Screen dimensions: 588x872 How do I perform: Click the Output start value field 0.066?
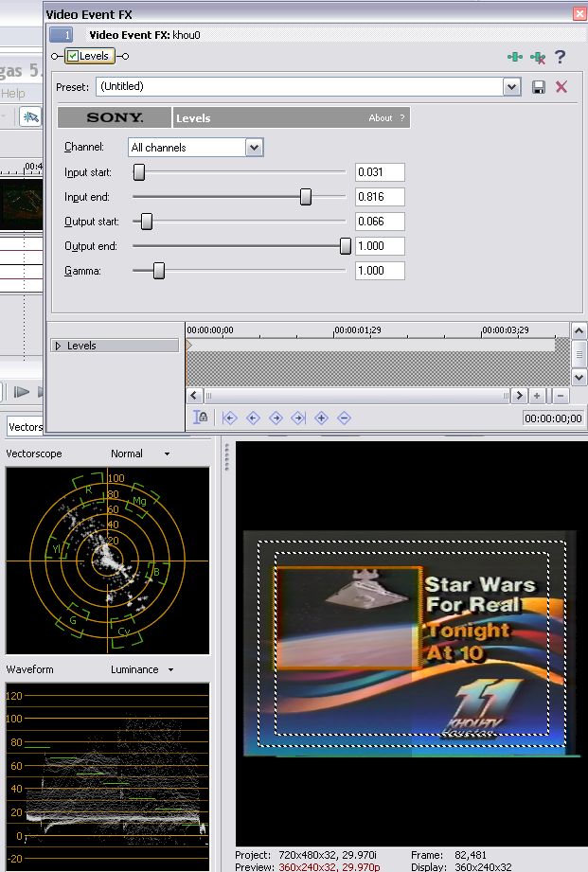(380, 222)
